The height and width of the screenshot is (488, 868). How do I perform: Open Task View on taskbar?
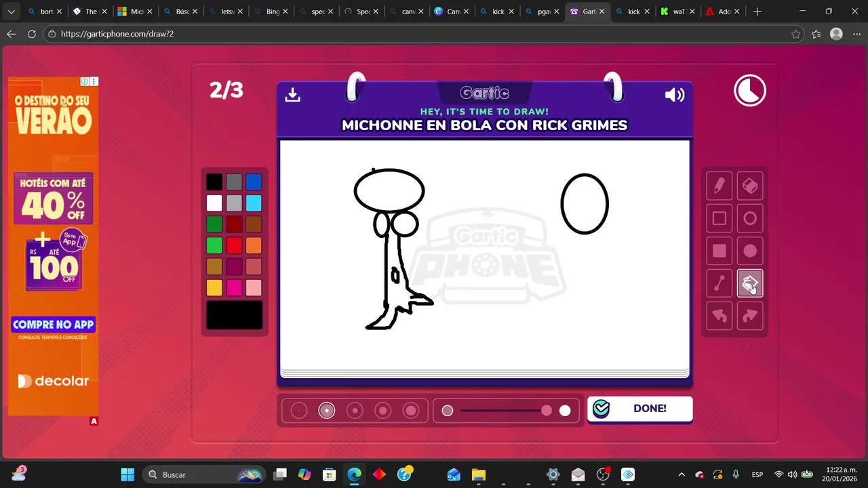tap(280, 474)
